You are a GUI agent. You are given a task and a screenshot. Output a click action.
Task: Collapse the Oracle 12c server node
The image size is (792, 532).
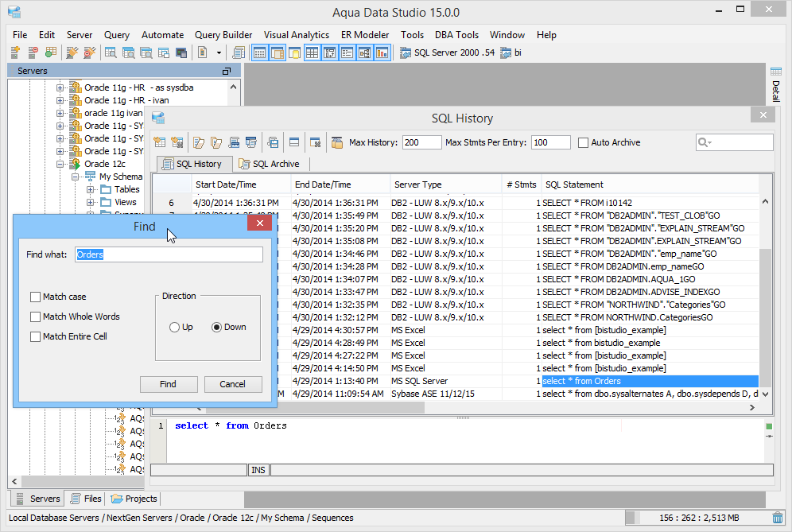60,164
